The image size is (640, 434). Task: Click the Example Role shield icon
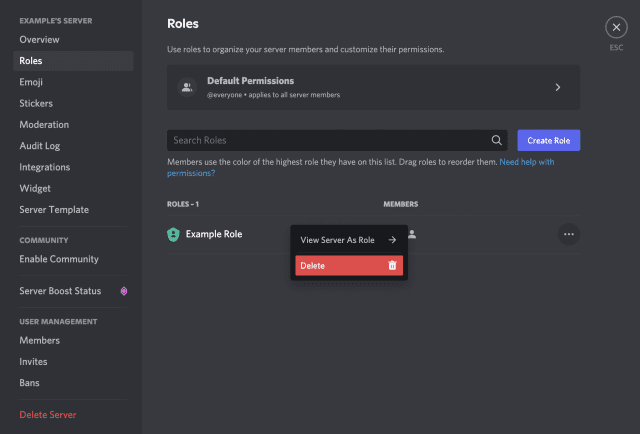[173, 234]
